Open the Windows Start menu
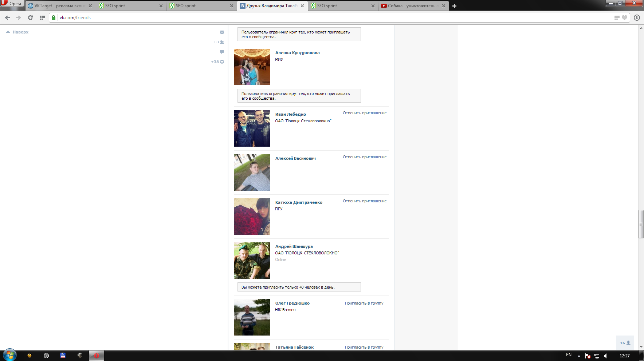Viewport: 644px width, 361px height. [9, 356]
